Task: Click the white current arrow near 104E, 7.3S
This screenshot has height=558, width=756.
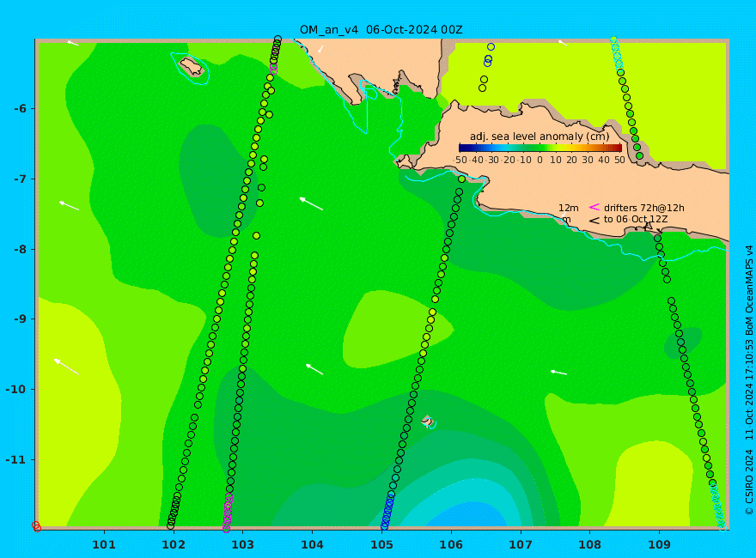Action: click(311, 203)
